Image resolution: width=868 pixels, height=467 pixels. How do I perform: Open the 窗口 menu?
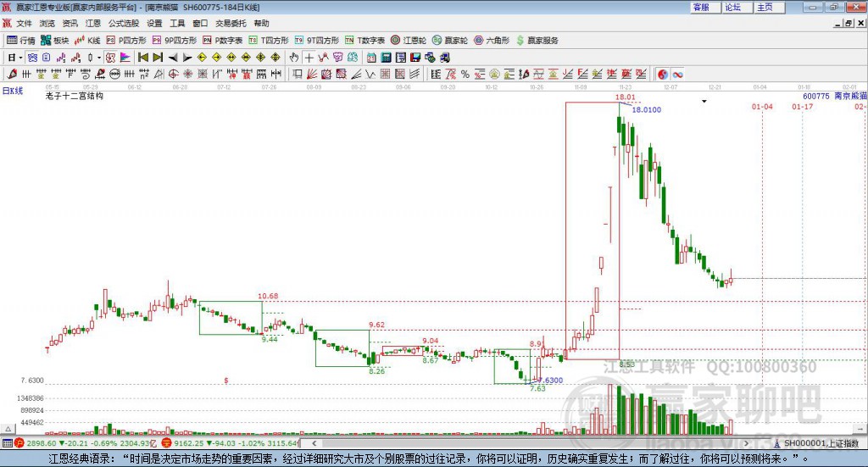coord(200,23)
